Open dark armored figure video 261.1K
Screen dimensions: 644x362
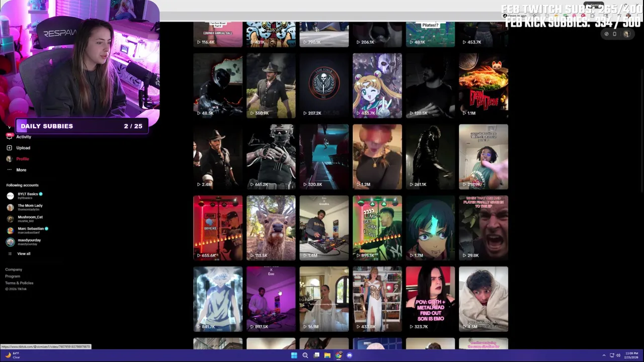coord(430,157)
